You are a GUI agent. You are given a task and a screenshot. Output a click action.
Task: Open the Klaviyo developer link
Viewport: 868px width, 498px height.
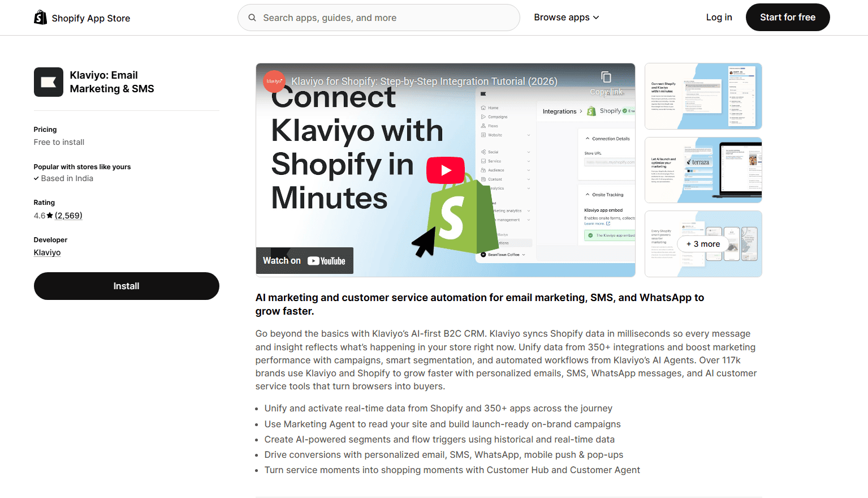47,252
